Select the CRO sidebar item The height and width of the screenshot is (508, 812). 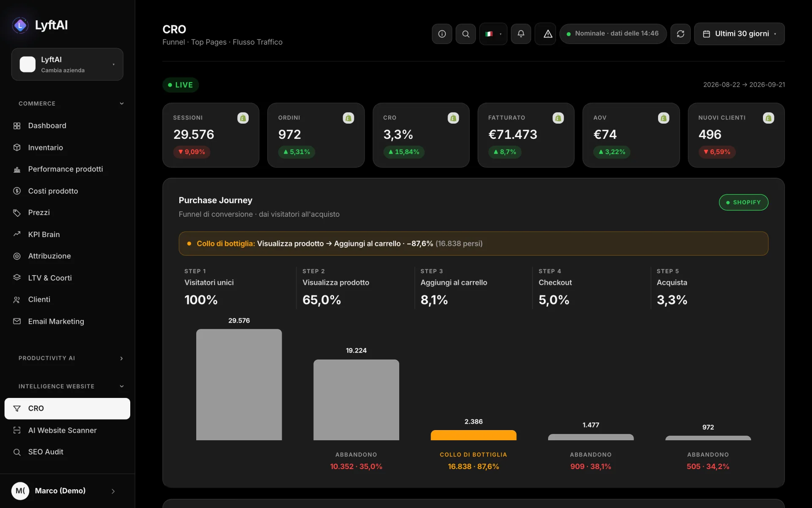click(67, 409)
